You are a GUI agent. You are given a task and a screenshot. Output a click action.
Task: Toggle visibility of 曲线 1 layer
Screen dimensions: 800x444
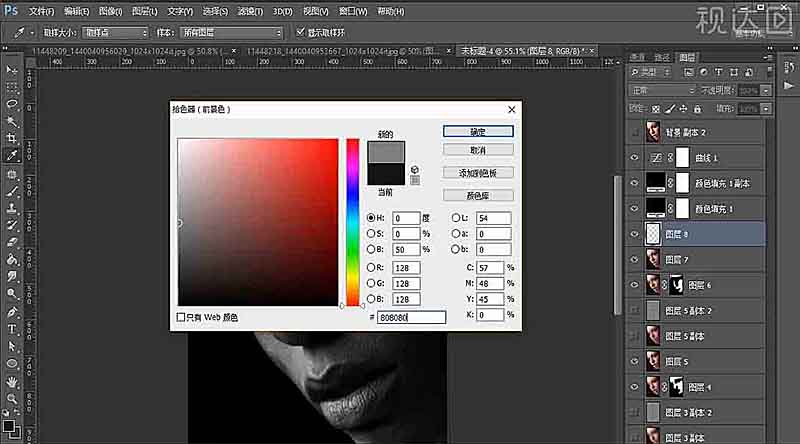[x=634, y=158]
